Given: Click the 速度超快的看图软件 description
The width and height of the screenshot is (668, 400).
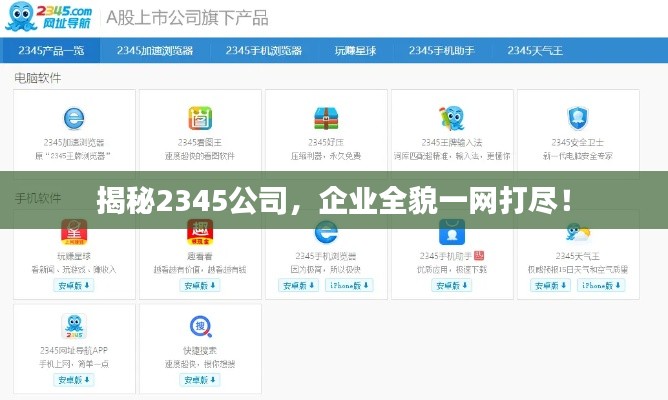Looking at the screenshot, I should coord(200,156).
